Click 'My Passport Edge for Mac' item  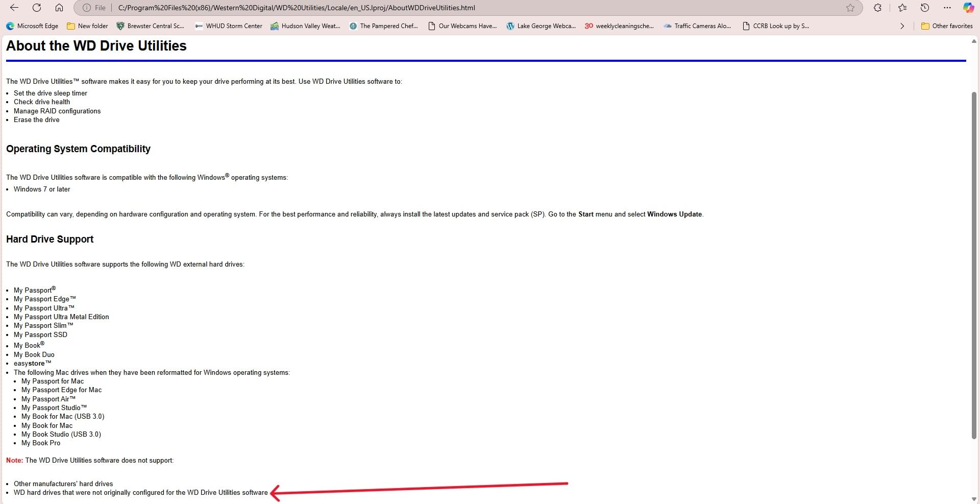coord(62,390)
